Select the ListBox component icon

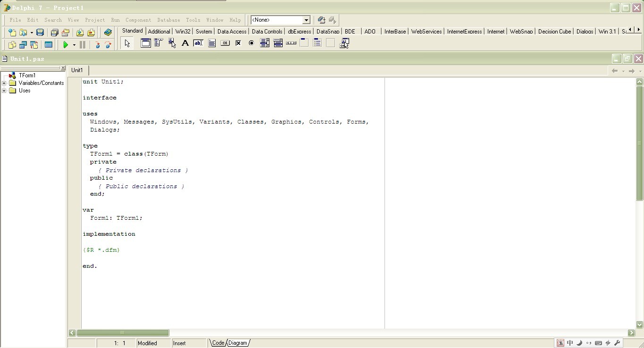coord(265,43)
